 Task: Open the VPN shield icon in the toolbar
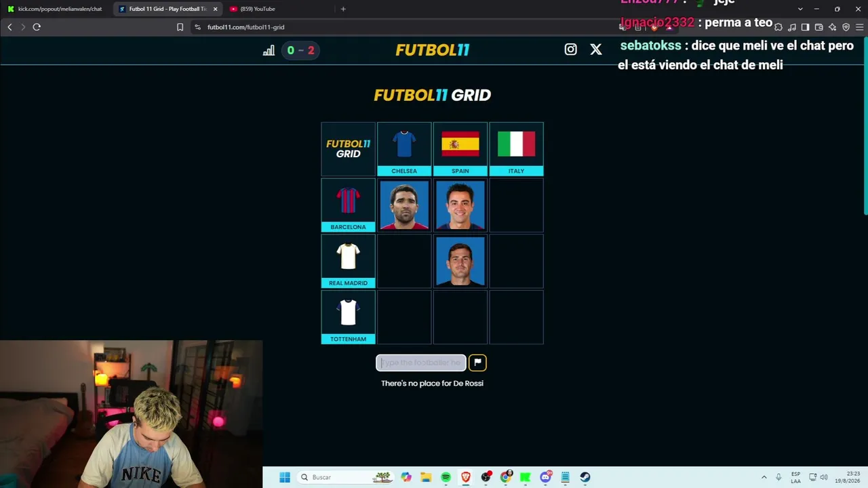[x=846, y=27]
